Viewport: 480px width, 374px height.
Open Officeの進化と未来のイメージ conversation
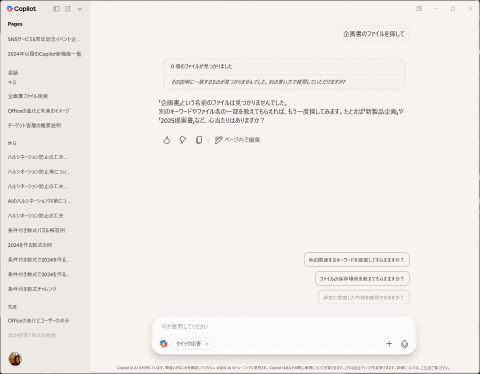point(39,111)
